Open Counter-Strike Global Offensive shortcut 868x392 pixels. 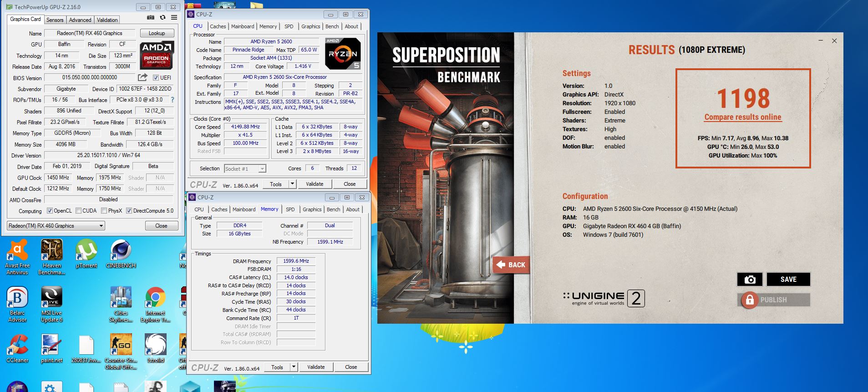click(121, 351)
